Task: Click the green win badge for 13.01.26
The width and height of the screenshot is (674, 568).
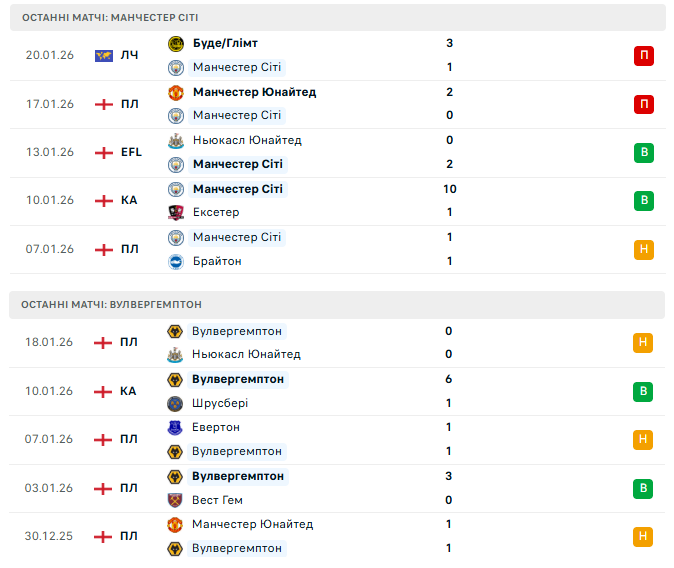Action: [643, 152]
